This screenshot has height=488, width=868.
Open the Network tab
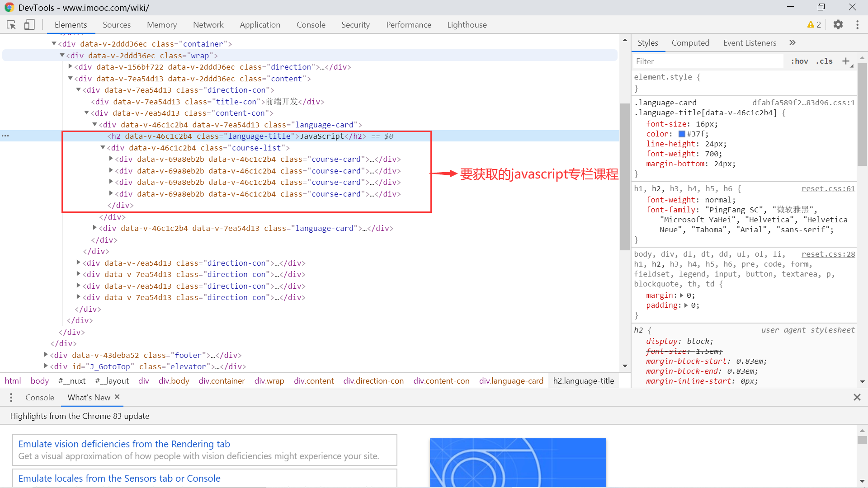point(208,25)
